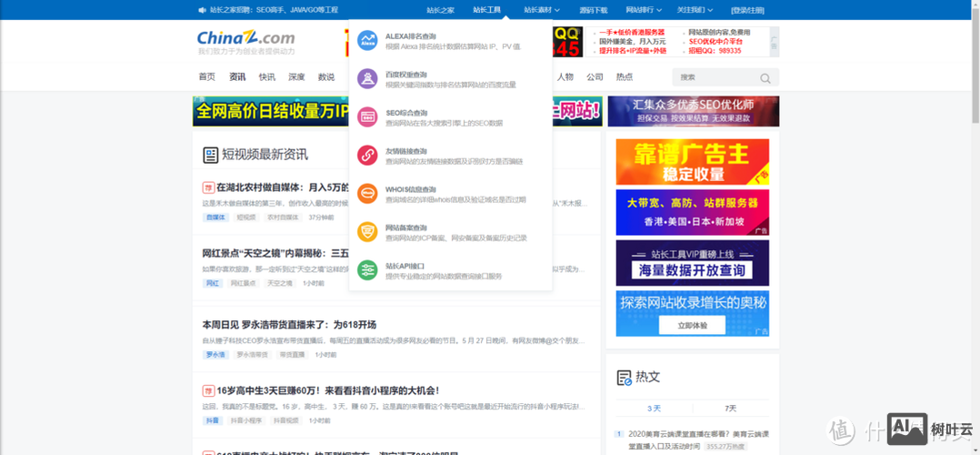
Task: Click the WHOIS信息查询 orange icon
Action: point(367,194)
